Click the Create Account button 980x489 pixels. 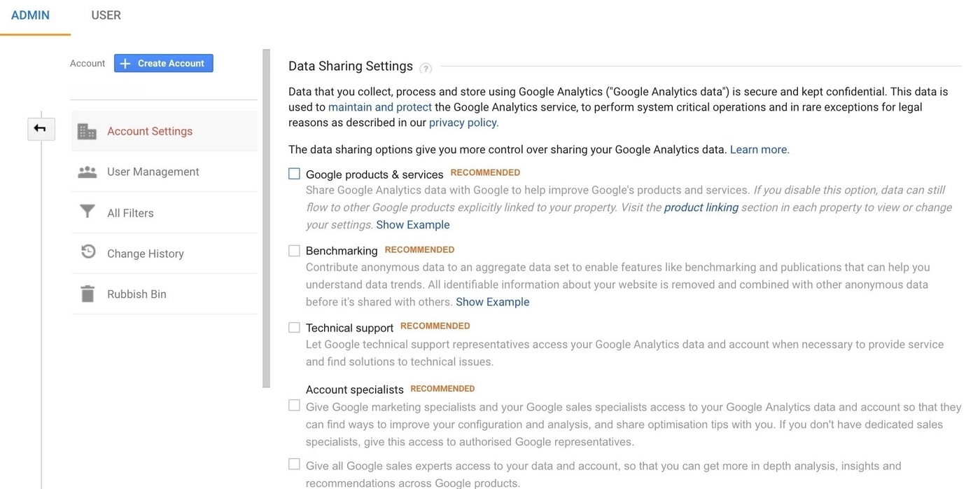pyautogui.click(x=163, y=63)
